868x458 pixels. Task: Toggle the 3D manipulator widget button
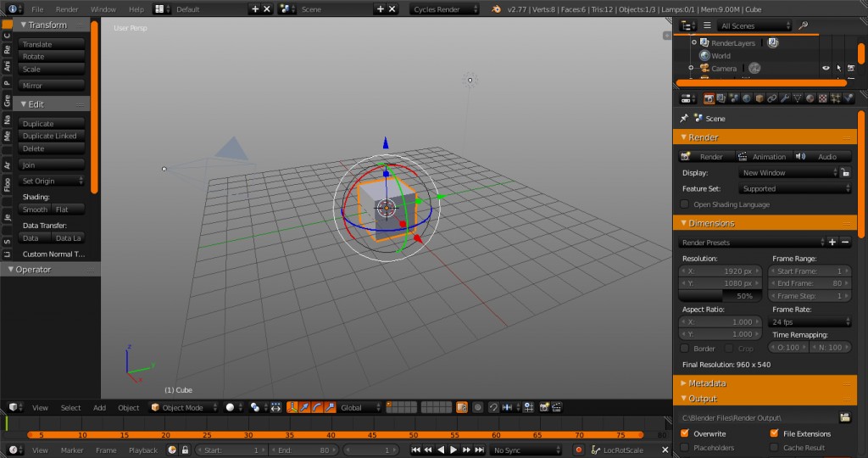pos(292,408)
